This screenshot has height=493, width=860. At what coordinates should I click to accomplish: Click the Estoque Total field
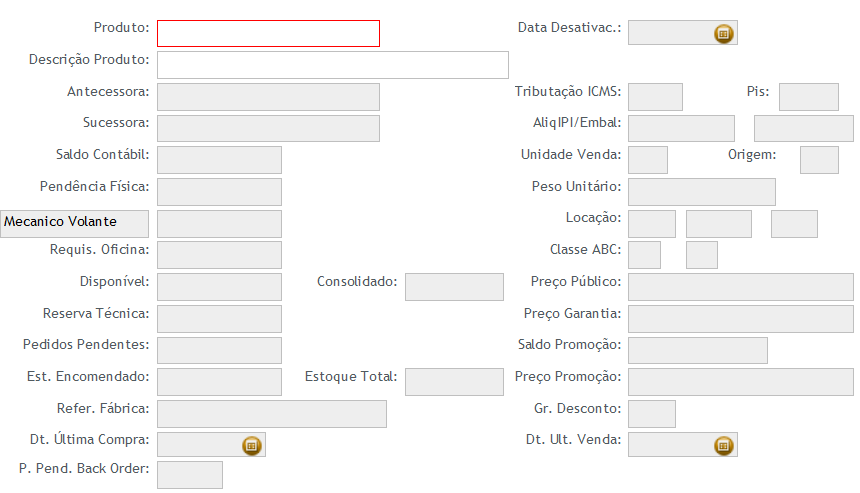(x=454, y=382)
